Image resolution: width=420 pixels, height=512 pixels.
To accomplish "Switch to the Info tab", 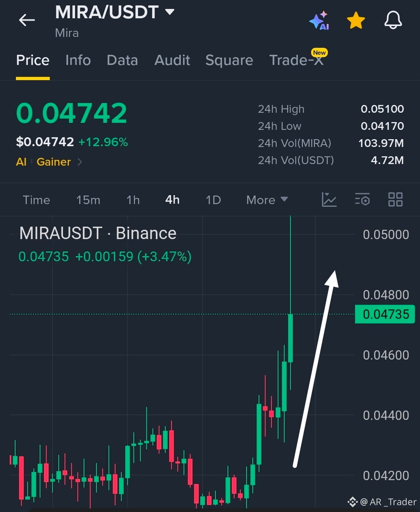I will 78,60.
